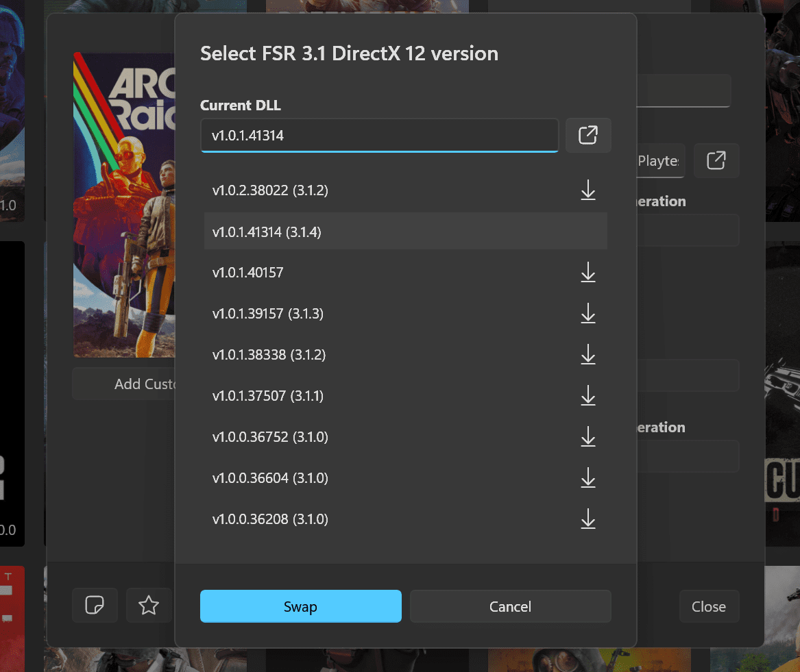
Task: Choose v1.0.0.36208 (3.1.0) from the list
Action: tap(270, 519)
